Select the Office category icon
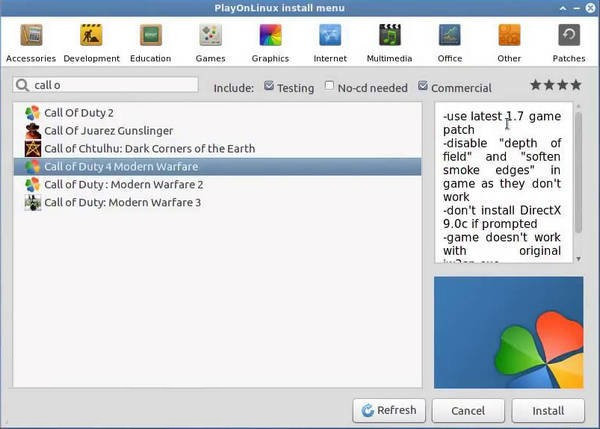600x429 pixels. tap(450, 43)
